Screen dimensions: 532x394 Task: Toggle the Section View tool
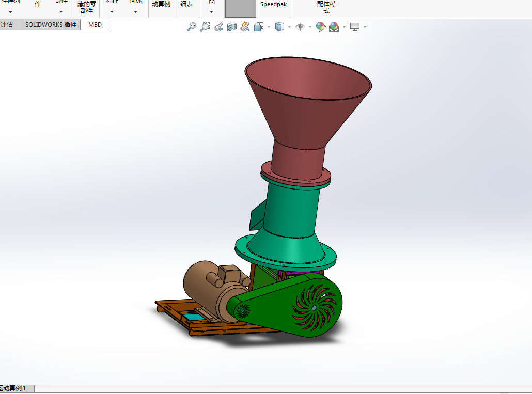point(232,27)
